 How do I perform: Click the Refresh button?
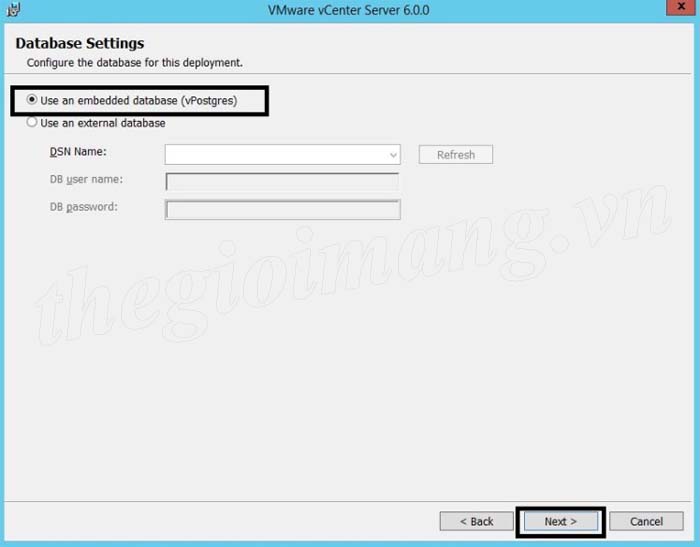click(x=456, y=154)
